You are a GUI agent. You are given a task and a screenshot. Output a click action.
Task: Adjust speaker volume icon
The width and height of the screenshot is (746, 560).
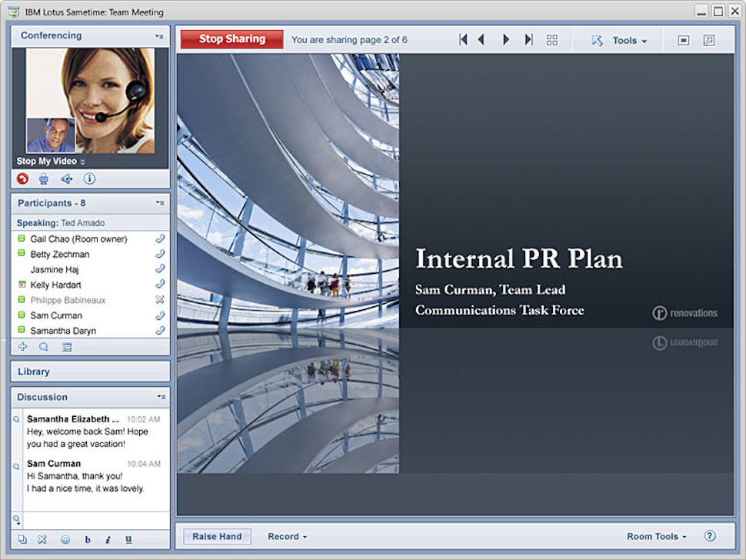point(67,179)
